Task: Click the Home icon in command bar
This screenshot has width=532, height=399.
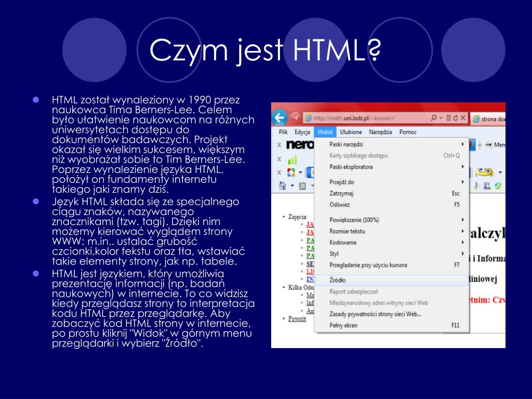Action: [282, 185]
